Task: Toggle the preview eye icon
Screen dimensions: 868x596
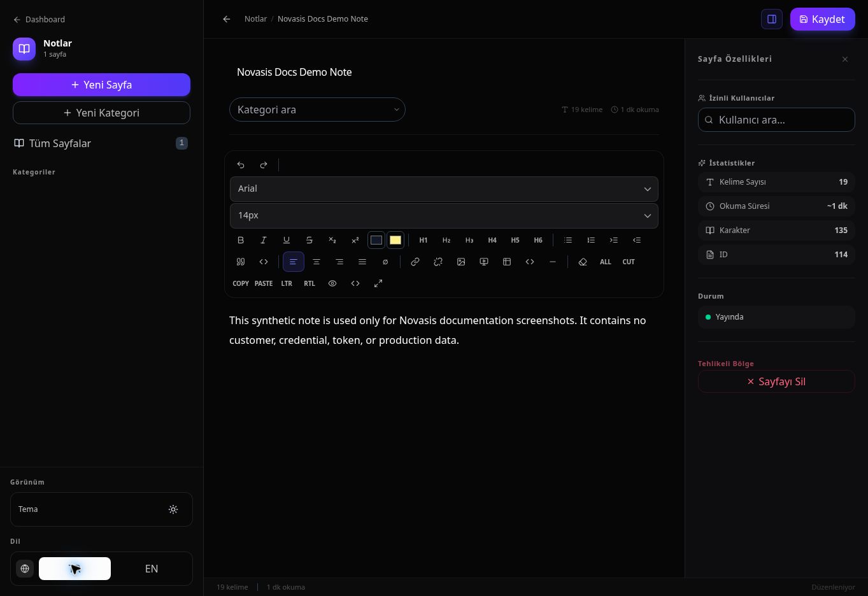Action: [x=332, y=283]
